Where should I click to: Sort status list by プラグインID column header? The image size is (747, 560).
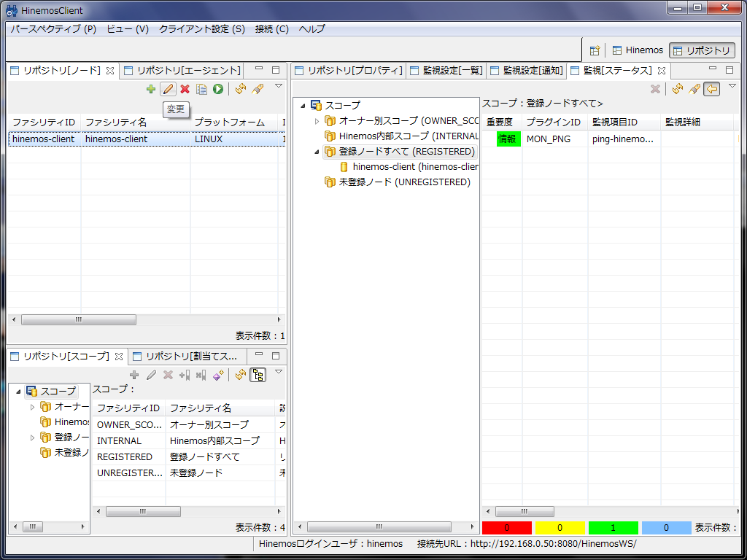(x=555, y=122)
